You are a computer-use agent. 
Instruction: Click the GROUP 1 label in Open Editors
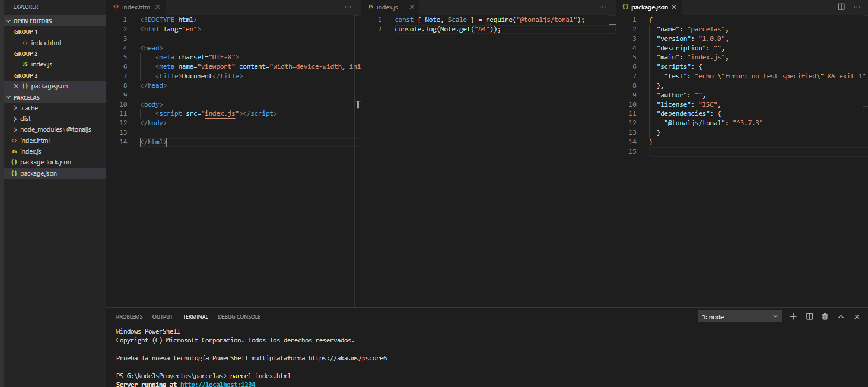pyautogui.click(x=26, y=32)
